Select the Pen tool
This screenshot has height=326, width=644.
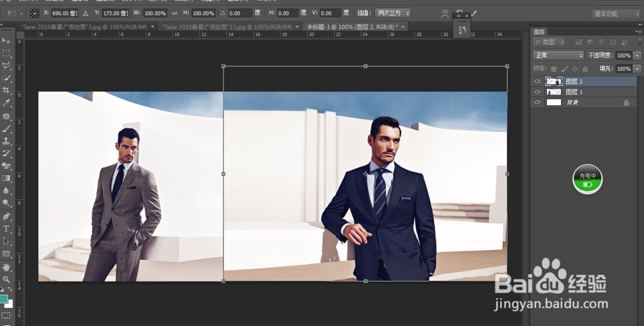coord(6,216)
